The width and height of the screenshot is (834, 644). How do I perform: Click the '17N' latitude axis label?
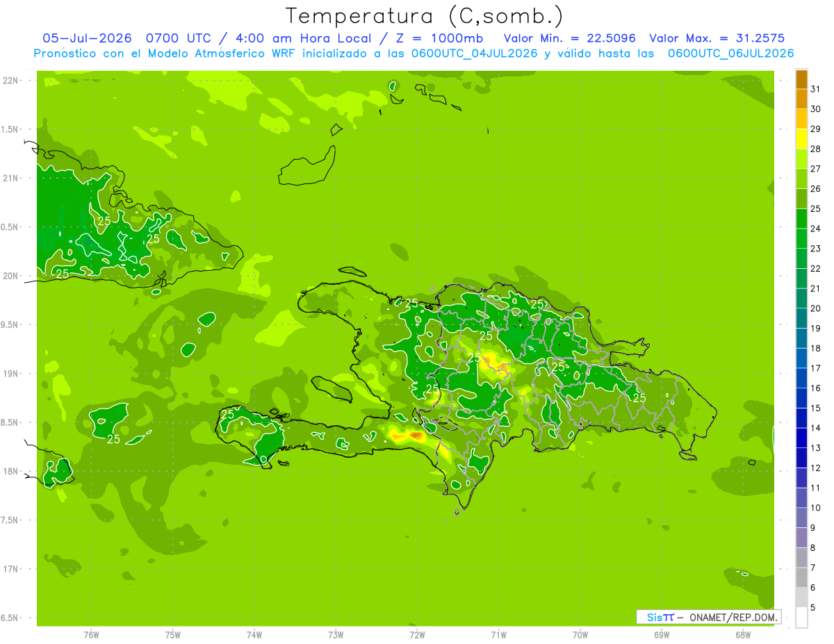point(10,569)
